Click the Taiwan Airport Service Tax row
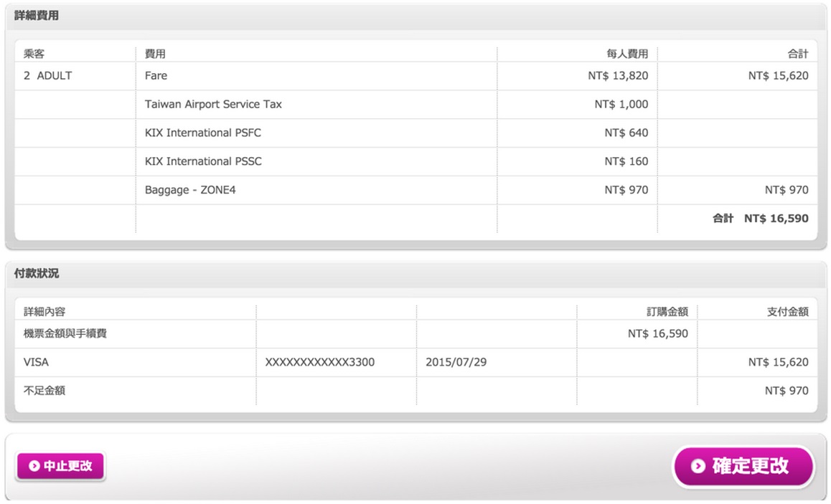Image resolution: width=831 pixels, height=504 pixels. pyautogui.click(x=416, y=104)
